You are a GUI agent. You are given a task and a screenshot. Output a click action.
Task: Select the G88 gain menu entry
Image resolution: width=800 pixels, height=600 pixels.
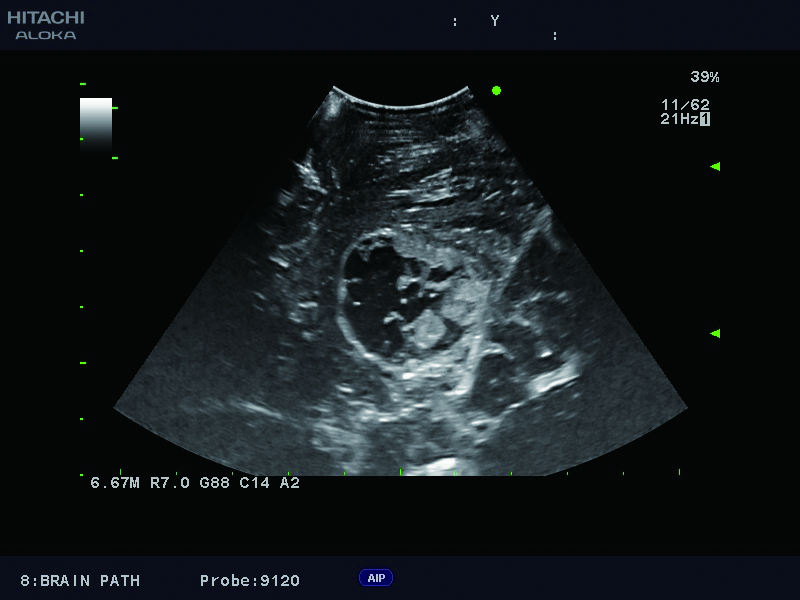(215, 481)
